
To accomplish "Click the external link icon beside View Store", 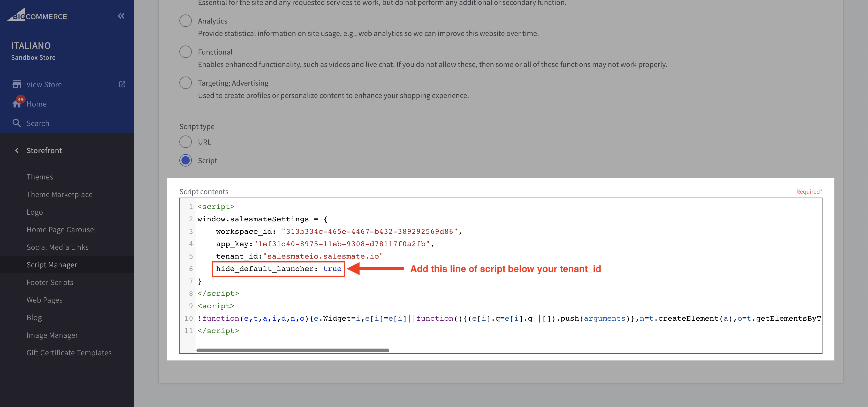I will tap(122, 84).
